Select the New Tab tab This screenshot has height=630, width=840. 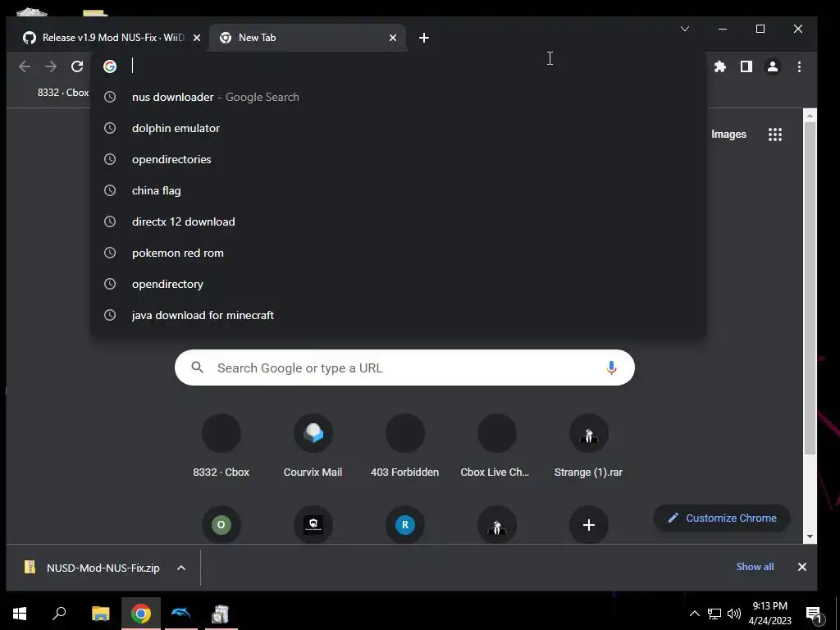307,38
